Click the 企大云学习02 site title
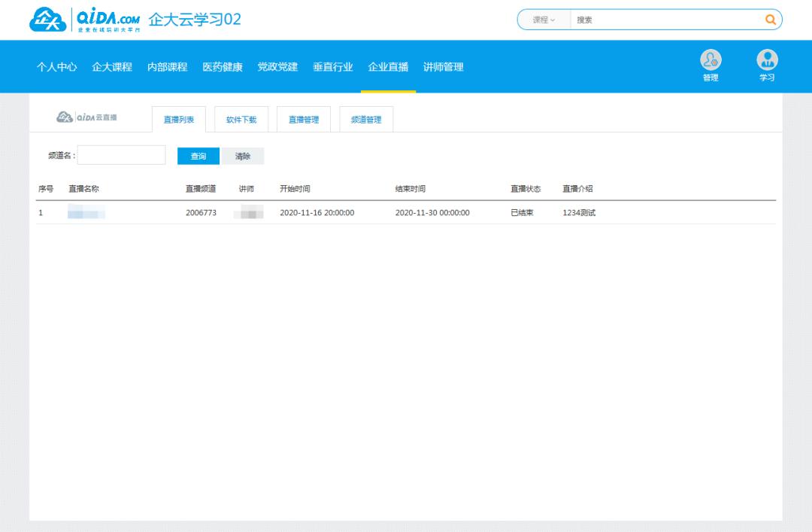This screenshot has width=812, height=532. 195,20
